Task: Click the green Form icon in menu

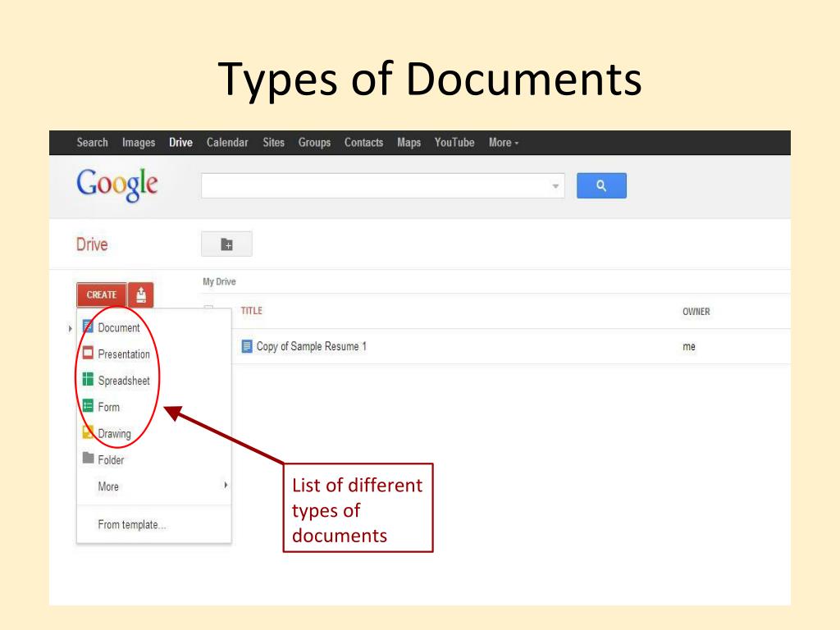Action: click(88, 405)
